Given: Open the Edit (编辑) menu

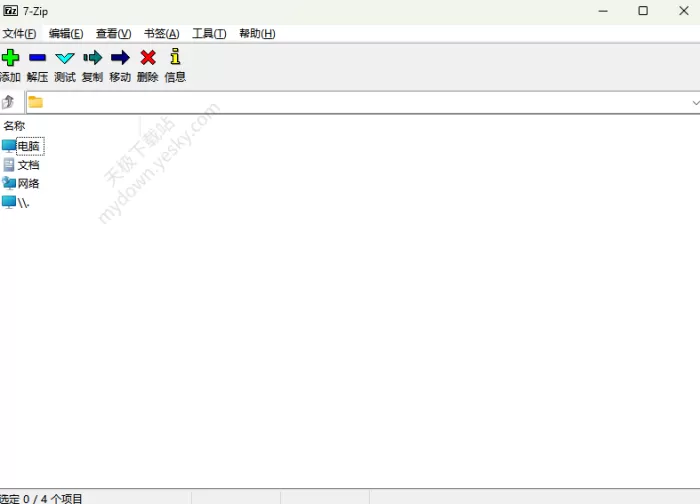Looking at the screenshot, I should coord(66,33).
